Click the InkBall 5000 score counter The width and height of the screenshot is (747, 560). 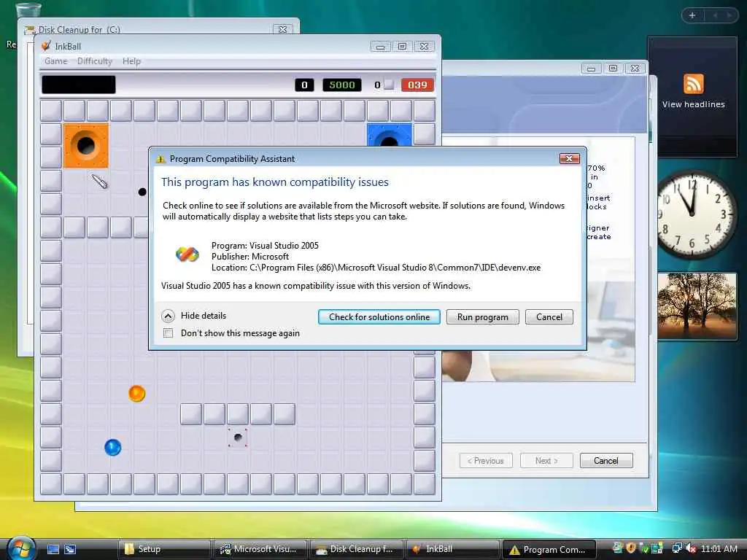(342, 85)
